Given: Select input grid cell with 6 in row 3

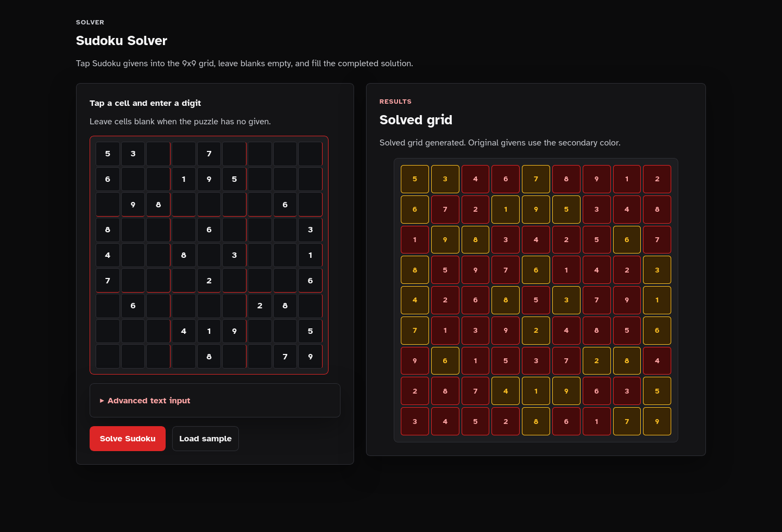Looking at the screenshot, I should [285, 205].
